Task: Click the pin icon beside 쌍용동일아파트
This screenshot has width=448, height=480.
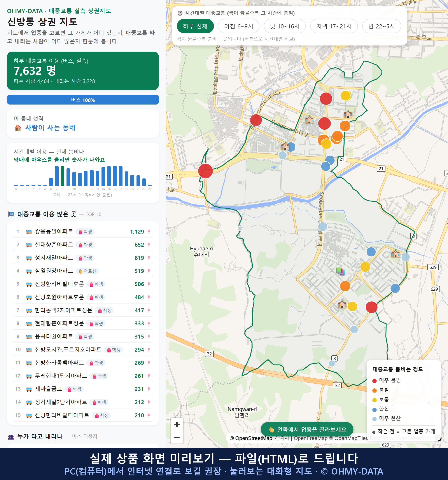Action: (149, 232)
